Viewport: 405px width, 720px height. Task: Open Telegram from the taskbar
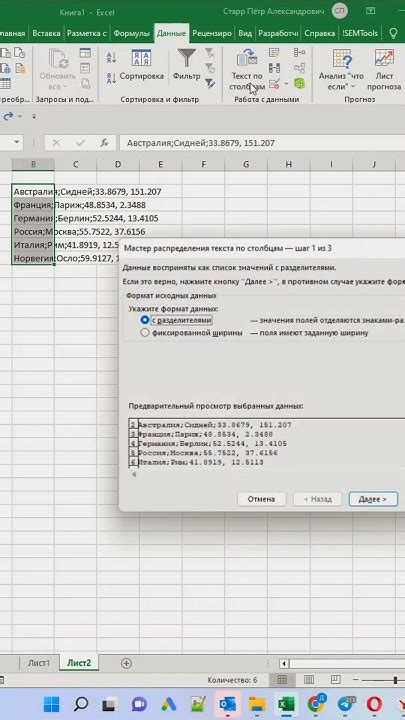pyautogui.click(x=344, y=704)
